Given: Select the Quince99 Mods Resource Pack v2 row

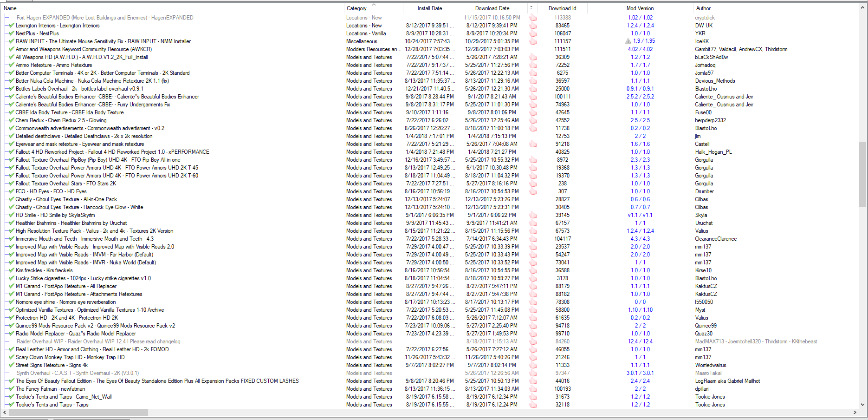Looking at the screenshot, I should point(429,326).
